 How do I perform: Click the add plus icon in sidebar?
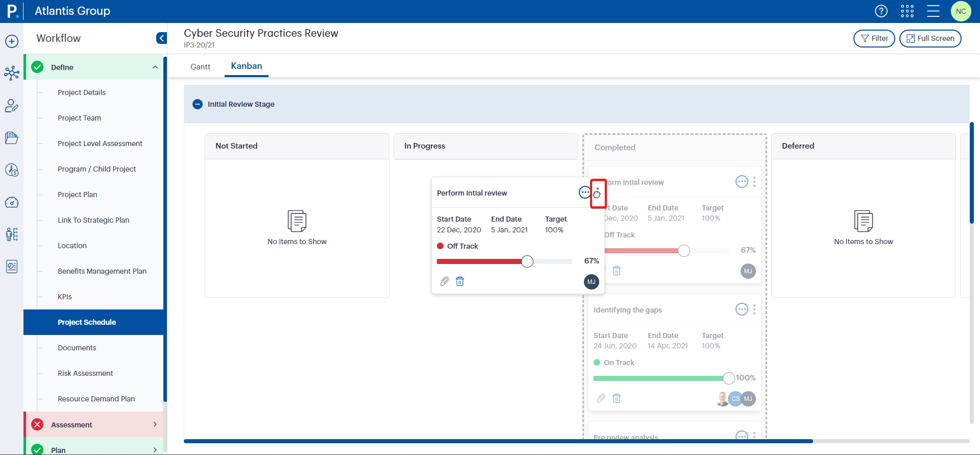12,41
